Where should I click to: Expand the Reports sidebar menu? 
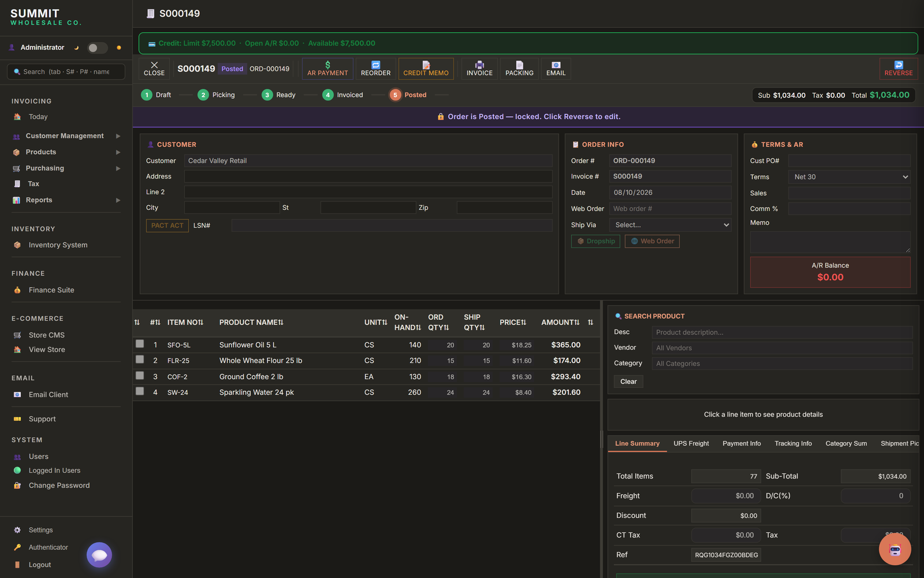[66, 200]
